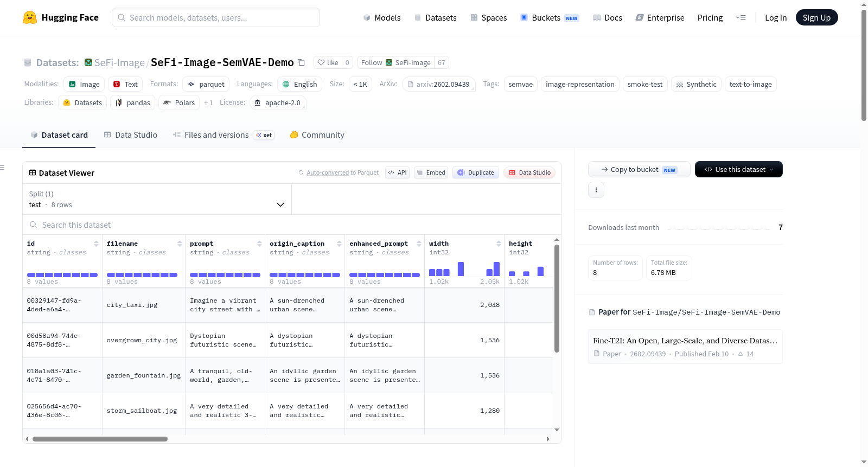Viewport: 868px width, 467px height.
Task: Switch to the Dataset card tab
Action: point(59,135)
